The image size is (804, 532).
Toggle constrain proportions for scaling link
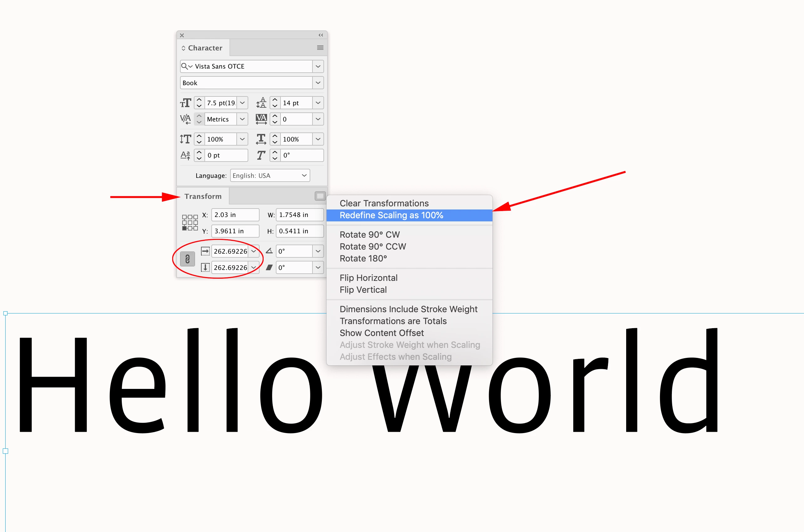pyautogui.click(x=187, y=259)
